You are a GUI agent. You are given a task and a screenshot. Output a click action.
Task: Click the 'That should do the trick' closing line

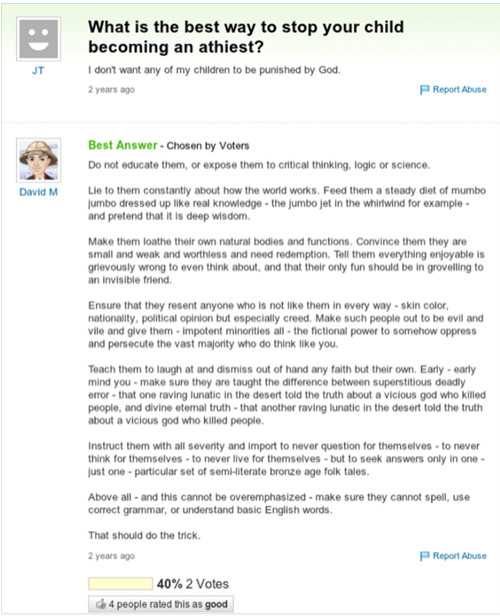coord(145,535)
